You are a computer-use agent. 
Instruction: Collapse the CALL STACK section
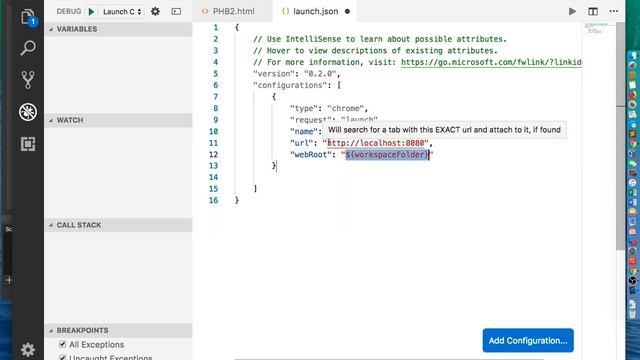(x=118, y=225)
